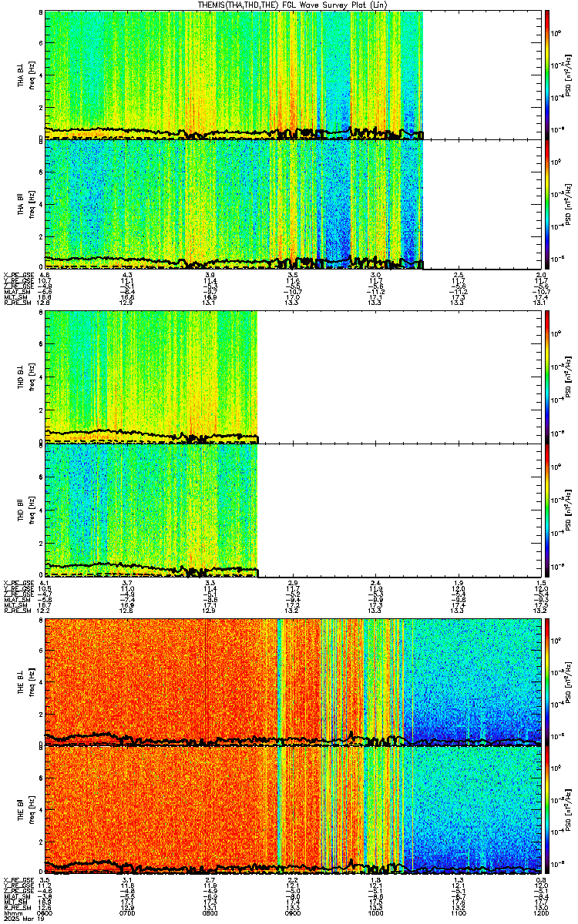Image resolution: width=578 pixels, height=924 pixels.
Task: Click X_RE_GSE value '1.5' under THD panels
Action: pos(541,584)
